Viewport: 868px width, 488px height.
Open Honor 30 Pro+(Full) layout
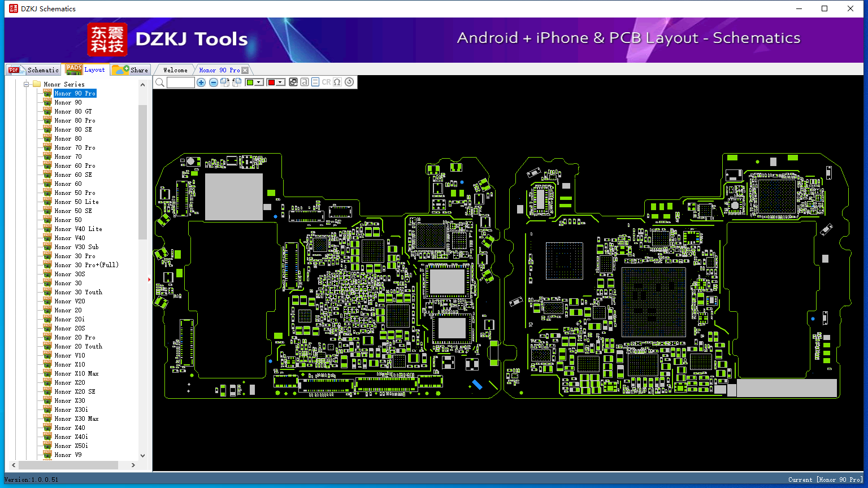(86, 265)
